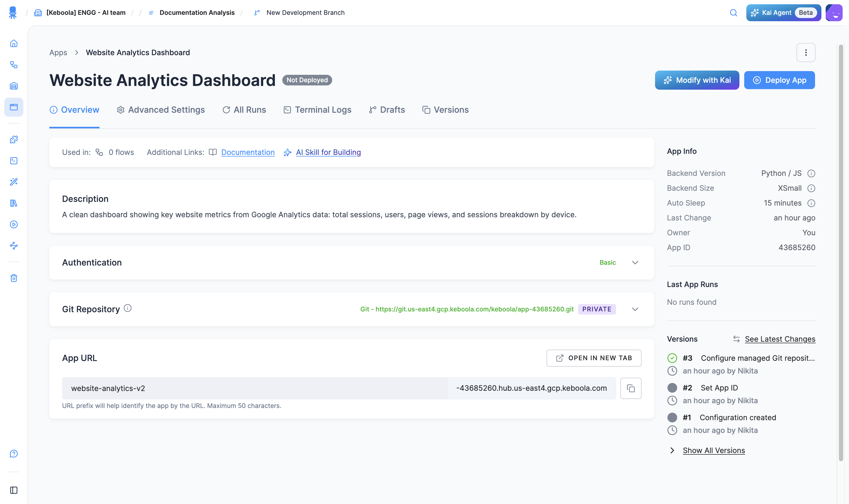Open [Keboola] ENGG - AI team breadcrumb
Viewport: 849px width, 504px height.
86,12
